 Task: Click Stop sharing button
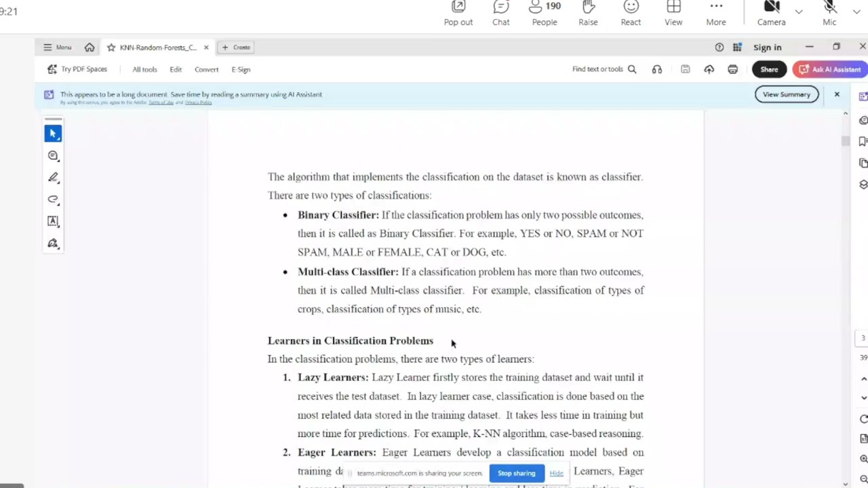point(517,473)
